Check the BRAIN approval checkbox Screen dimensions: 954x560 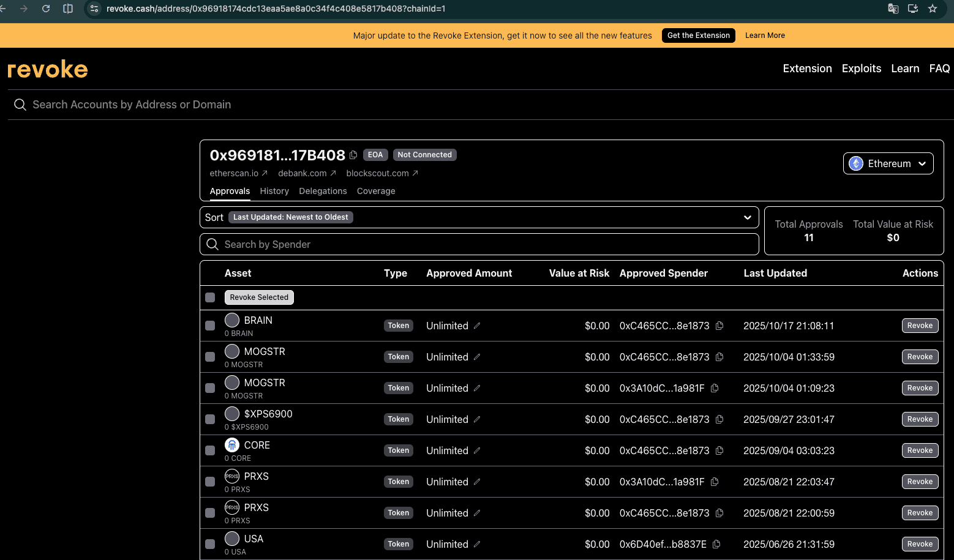tap(210, 326)
